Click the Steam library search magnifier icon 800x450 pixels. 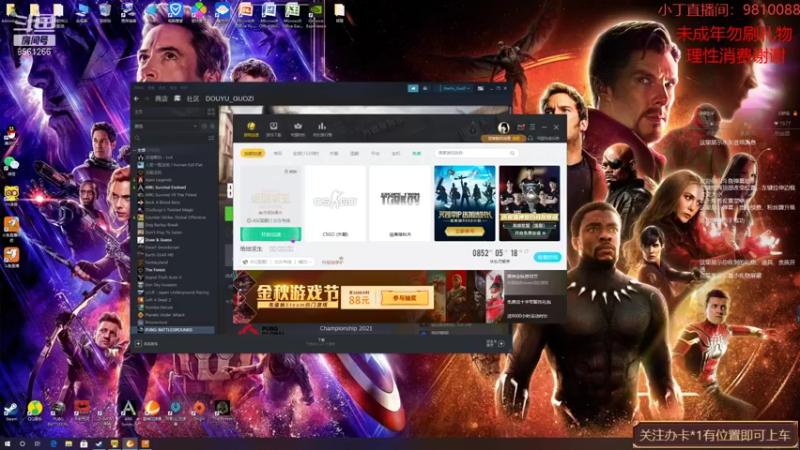click(x=137, y=138)
